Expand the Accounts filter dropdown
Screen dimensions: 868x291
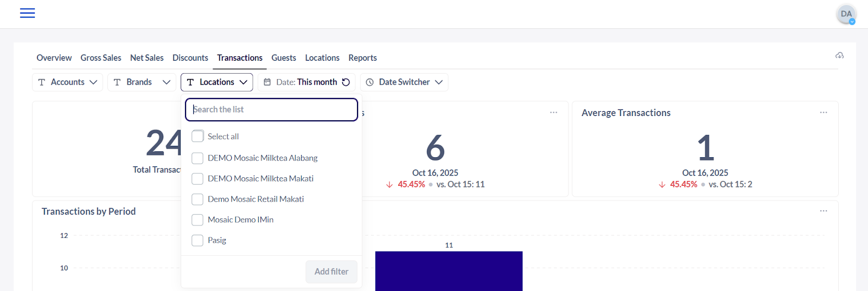pyautogui.click(x=67, y=82)
